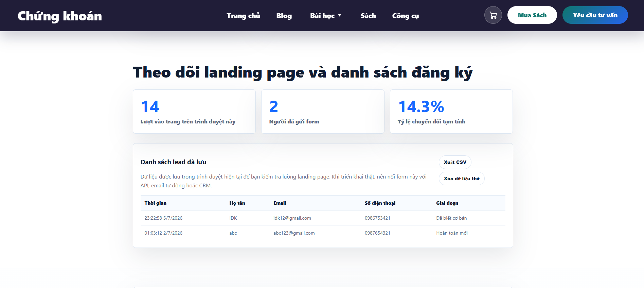This screenshot has height=288, width=644.
Task: Open the shopping cart icon
Action: [493, 15]
